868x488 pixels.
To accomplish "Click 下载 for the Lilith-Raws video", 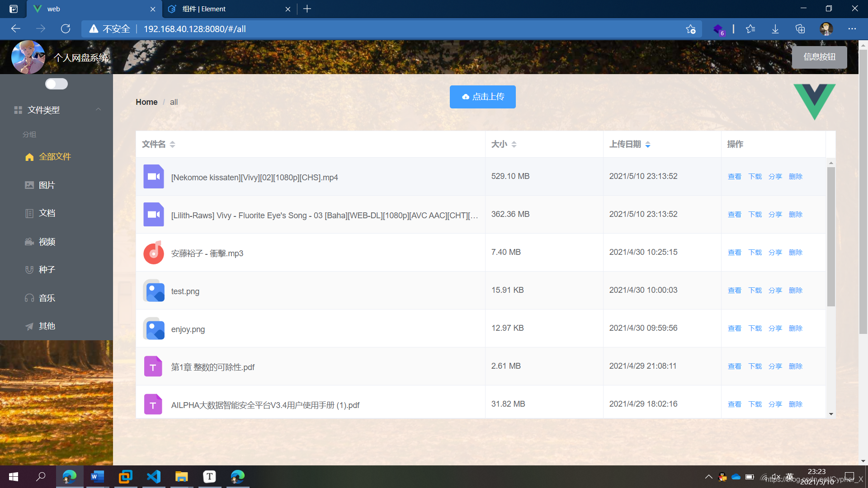I will click(x=755, y=215).
